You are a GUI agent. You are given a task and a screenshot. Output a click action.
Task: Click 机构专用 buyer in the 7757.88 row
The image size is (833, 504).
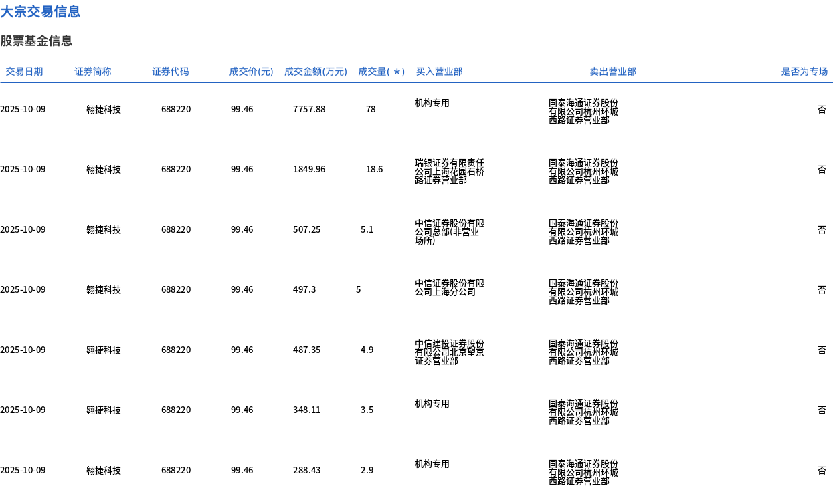click(432, 103)
